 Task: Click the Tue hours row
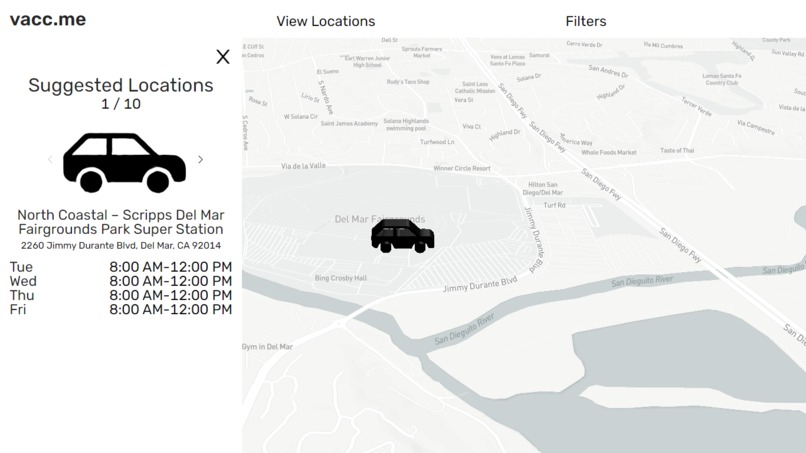pos(121,267)
